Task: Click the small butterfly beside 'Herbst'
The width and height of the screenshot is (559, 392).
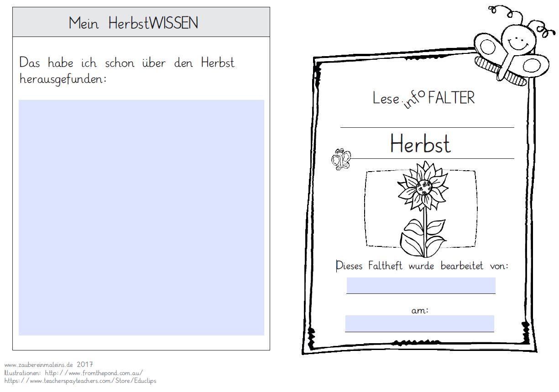Action: coord(341,159)
